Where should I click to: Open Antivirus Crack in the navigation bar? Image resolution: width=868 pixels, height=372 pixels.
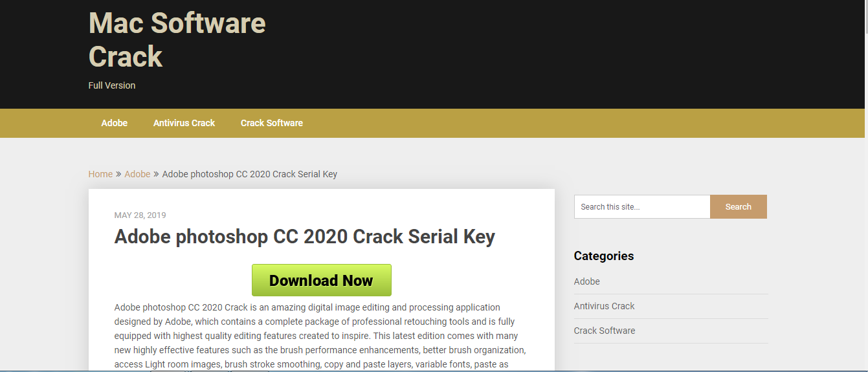(x=184, y=123)
